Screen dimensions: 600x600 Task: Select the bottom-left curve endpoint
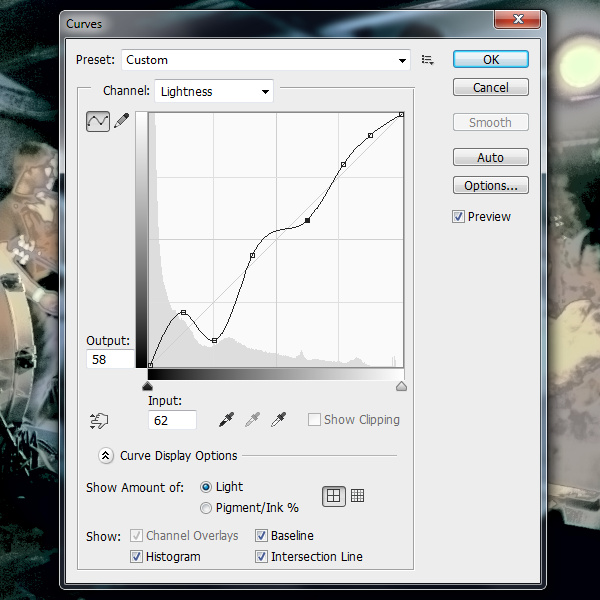pos(150,365)
